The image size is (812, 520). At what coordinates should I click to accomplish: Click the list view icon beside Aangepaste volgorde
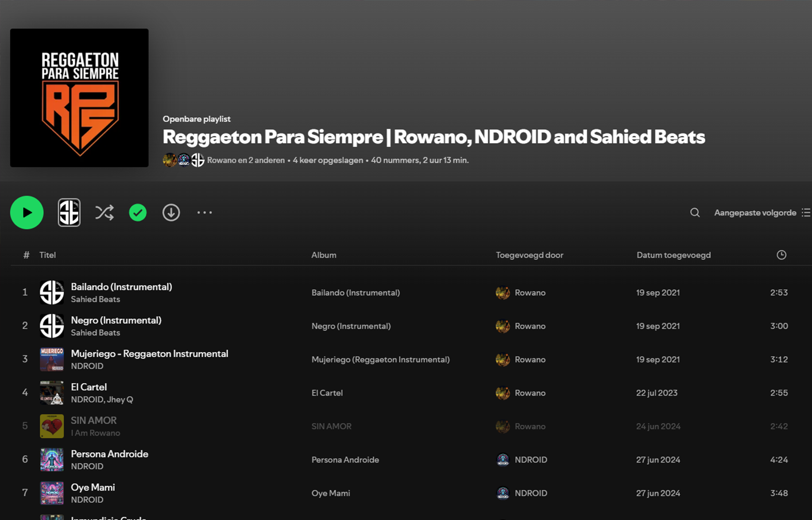(806, 213)
